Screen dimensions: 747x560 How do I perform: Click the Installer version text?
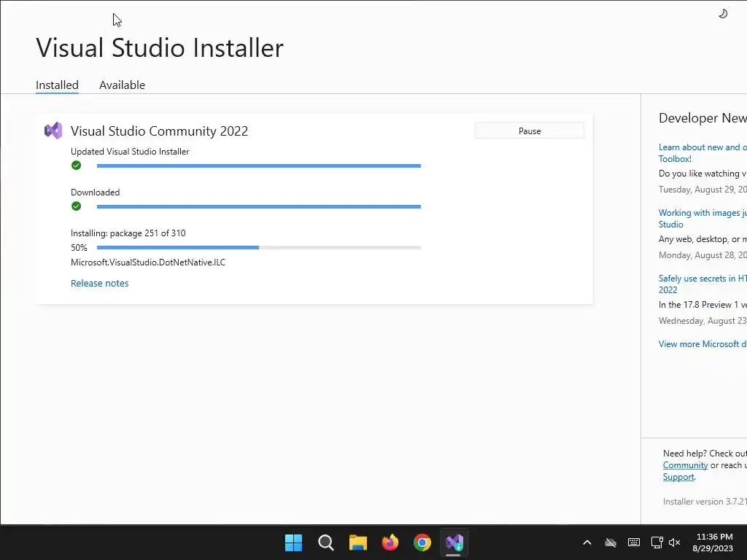coord(705,502)
